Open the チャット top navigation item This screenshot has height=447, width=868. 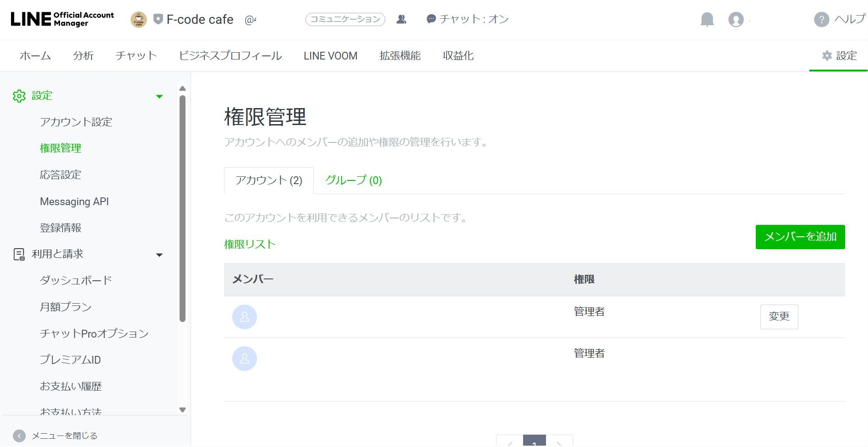pyautogui.click(x=136, y=56)
